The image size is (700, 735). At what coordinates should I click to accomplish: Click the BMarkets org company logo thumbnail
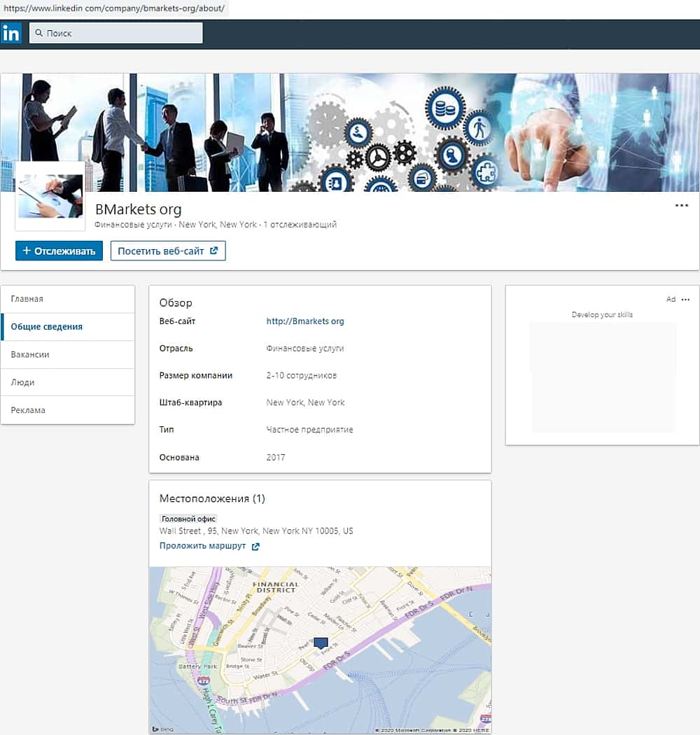(x=50, y=196)
